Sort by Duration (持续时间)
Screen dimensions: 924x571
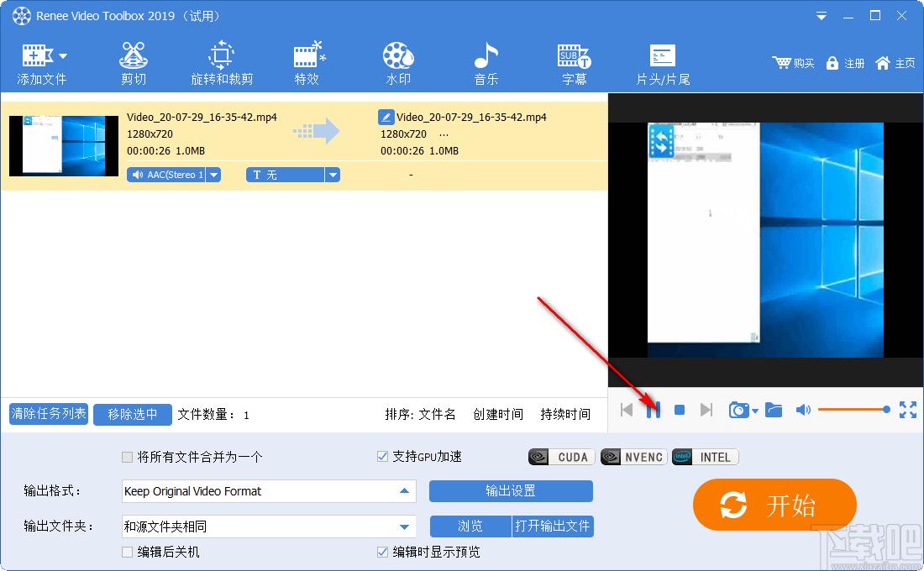click(x=565, y=414)
